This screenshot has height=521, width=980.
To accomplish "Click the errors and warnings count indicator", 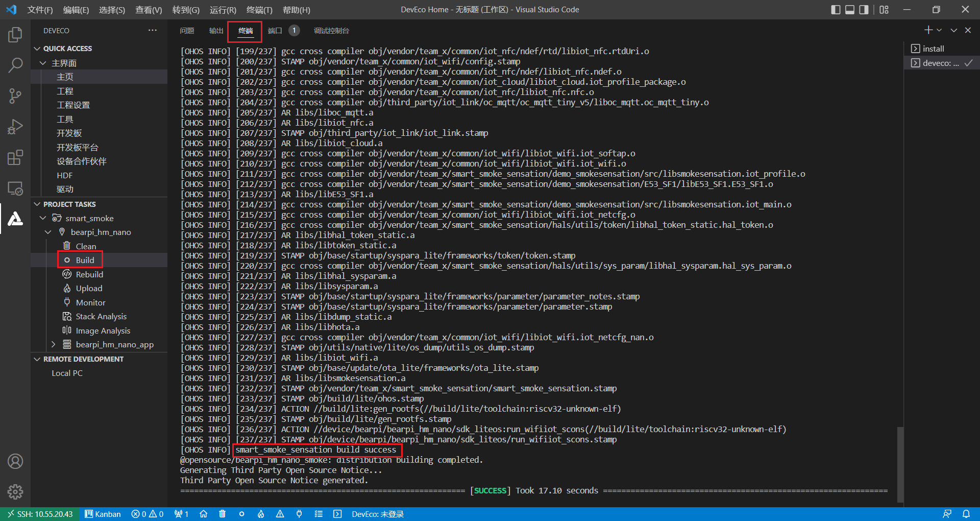I will coord(148,514).
